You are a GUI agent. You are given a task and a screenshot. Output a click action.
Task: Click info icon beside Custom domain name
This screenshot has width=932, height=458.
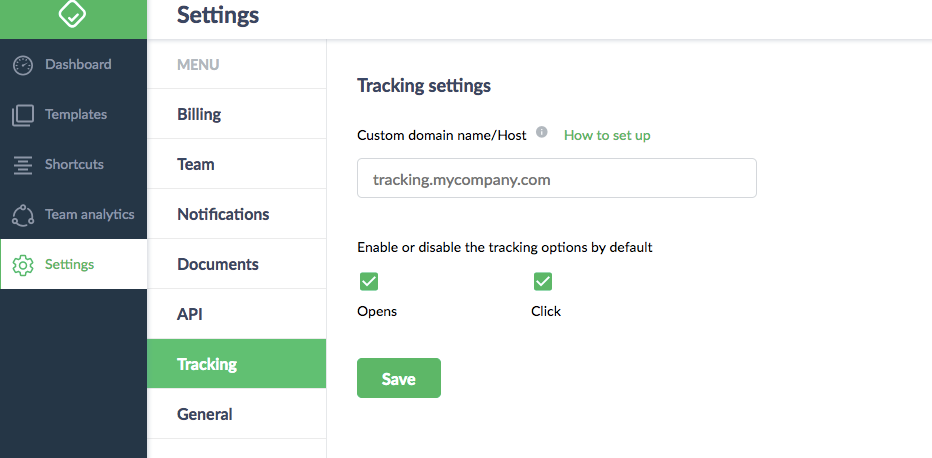[542, 132]
